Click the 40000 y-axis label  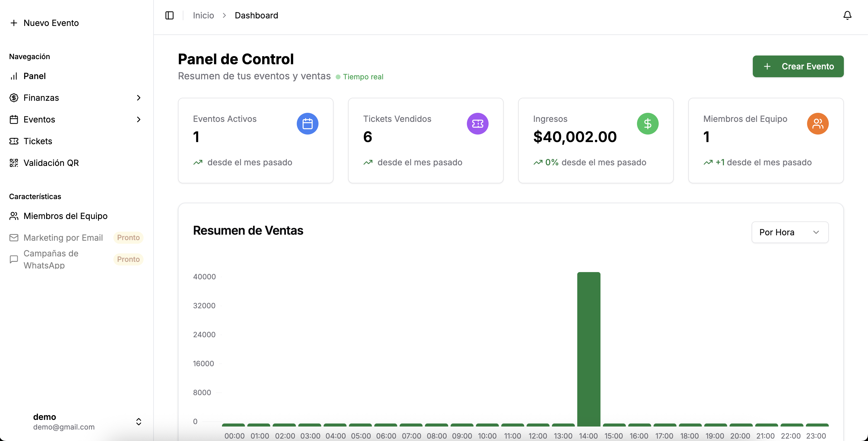[204, 277]
